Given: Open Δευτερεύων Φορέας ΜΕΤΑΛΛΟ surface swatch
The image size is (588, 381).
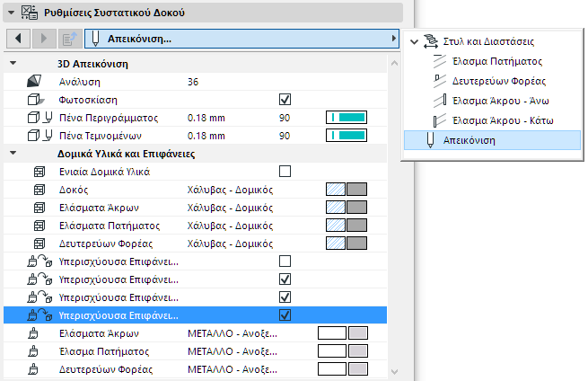Looking at the screenshot, I should tap(343, 369).
